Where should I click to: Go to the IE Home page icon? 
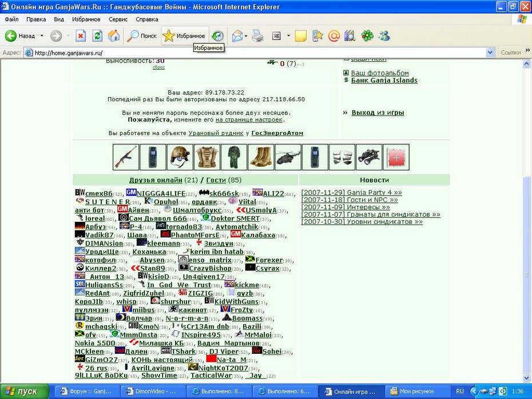(x=114, y=35)
